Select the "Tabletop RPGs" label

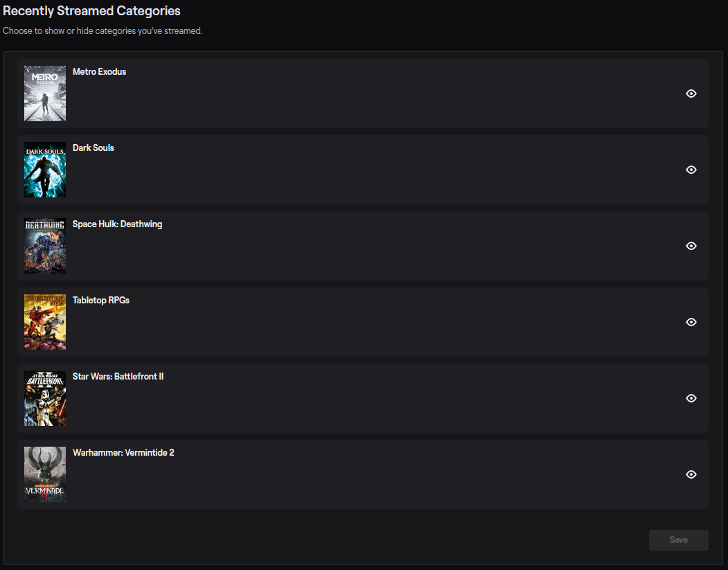click(x=100, y=300)
